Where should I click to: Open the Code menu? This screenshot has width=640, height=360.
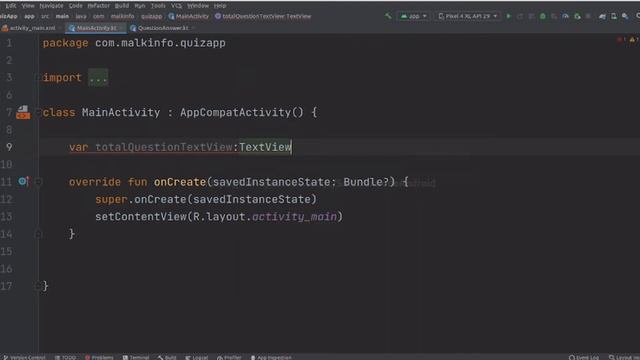(76, 6)
